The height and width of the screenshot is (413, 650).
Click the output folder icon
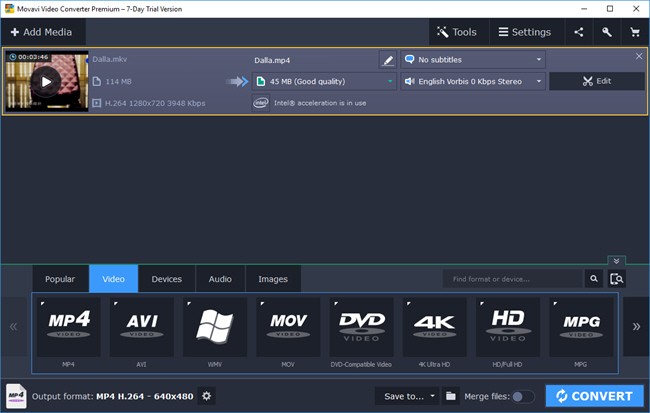[x=451, y=396]
